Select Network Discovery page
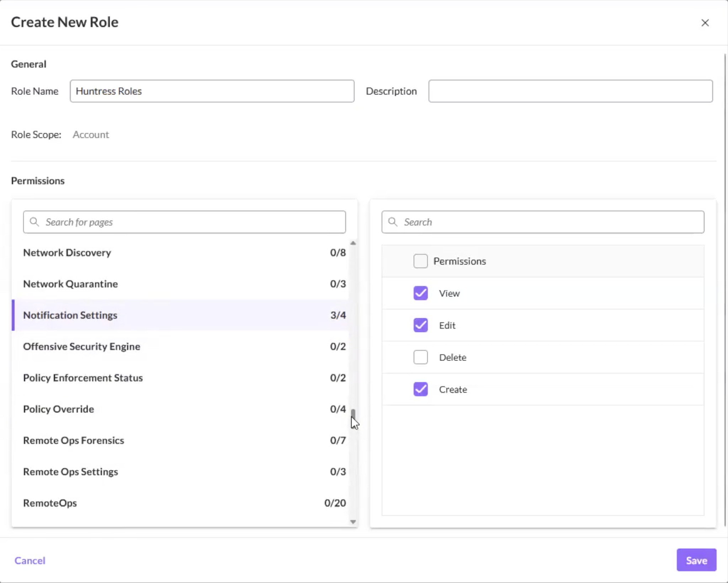This screenshot has height=583, width=728. (x=180, y=253)
